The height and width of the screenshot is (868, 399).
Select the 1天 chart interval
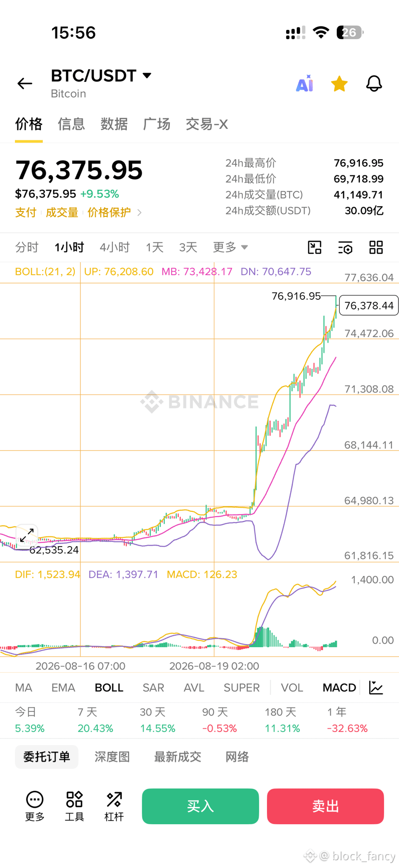click(155, 247)
